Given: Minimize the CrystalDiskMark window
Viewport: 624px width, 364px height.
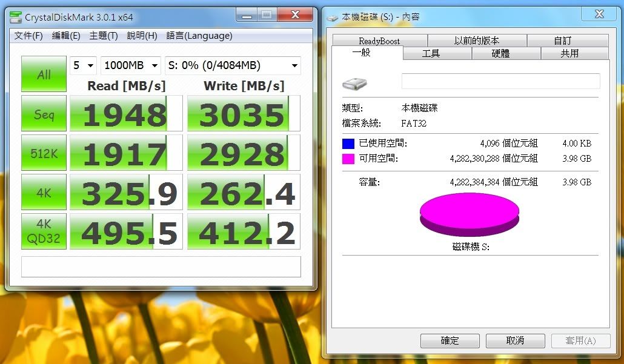Looking at the screenshot, I should tap(247, 16).
